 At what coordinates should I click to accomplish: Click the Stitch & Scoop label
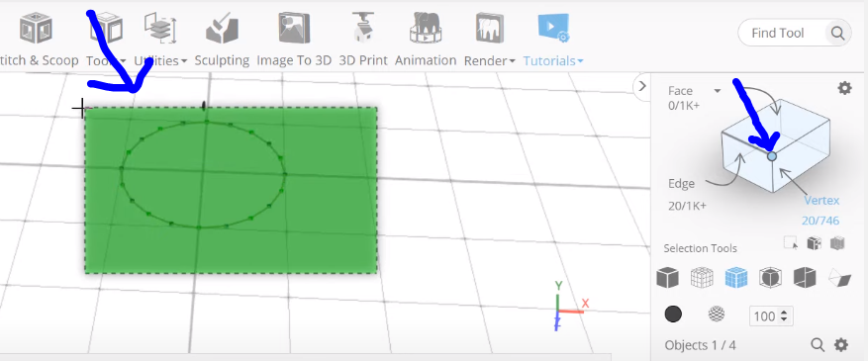(39, 60)
